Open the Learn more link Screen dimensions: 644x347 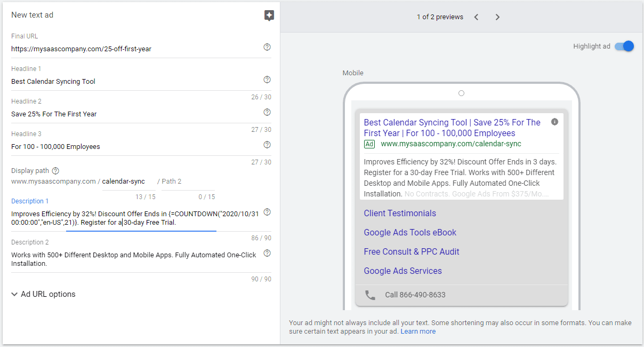pyautogui.click(x=418, y=332)
